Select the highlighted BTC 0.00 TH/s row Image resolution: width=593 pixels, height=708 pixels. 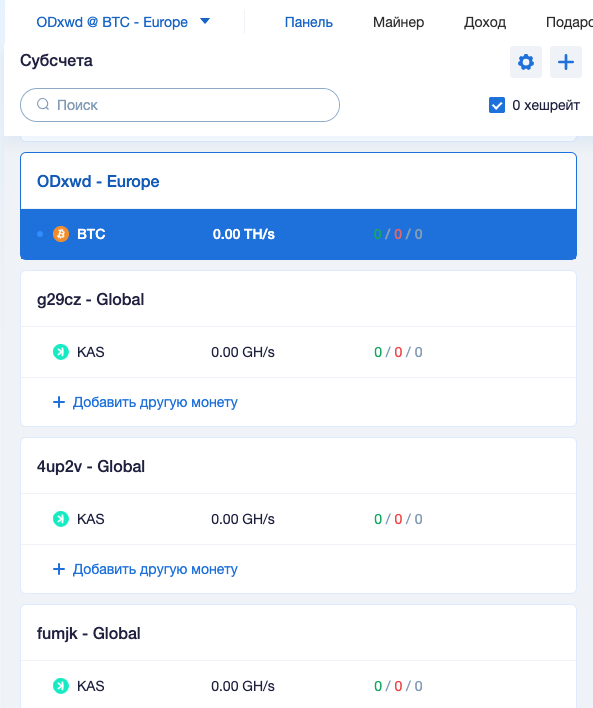(299, 234)
